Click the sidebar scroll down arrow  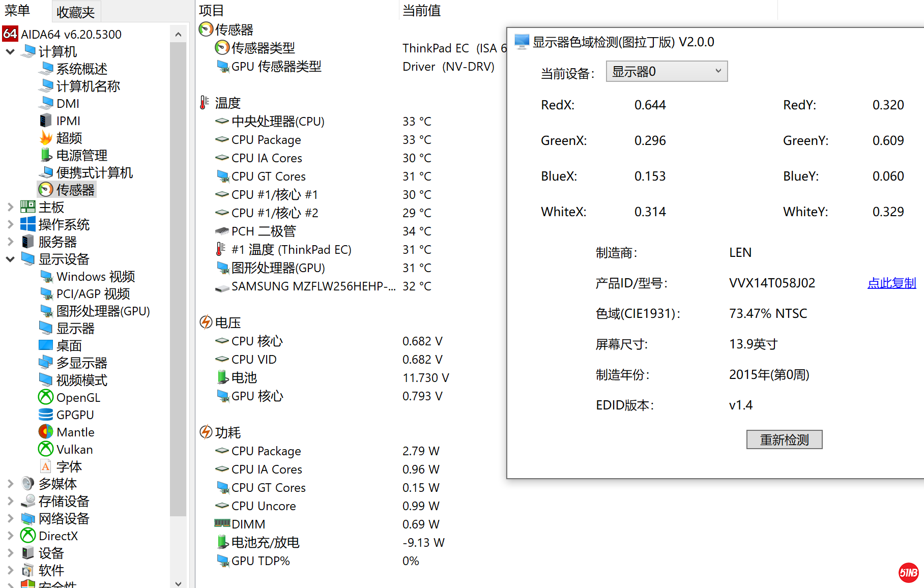coord(178,583)
